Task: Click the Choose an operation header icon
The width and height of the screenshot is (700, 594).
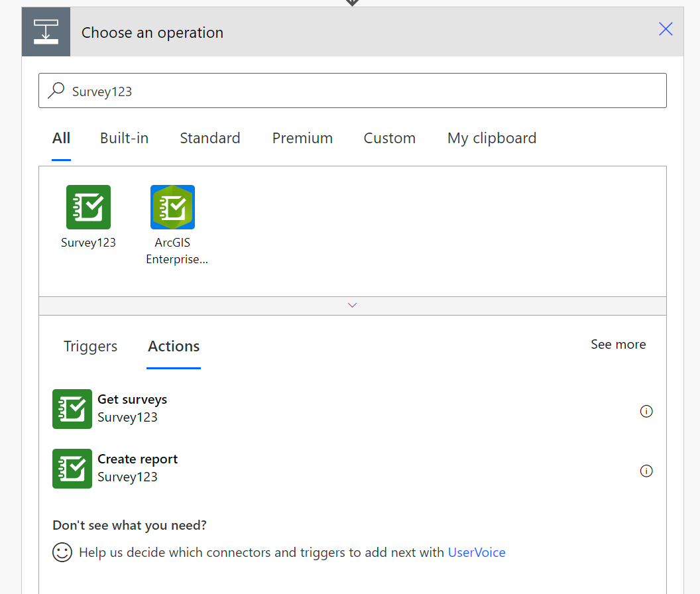Action: [46, 32]
